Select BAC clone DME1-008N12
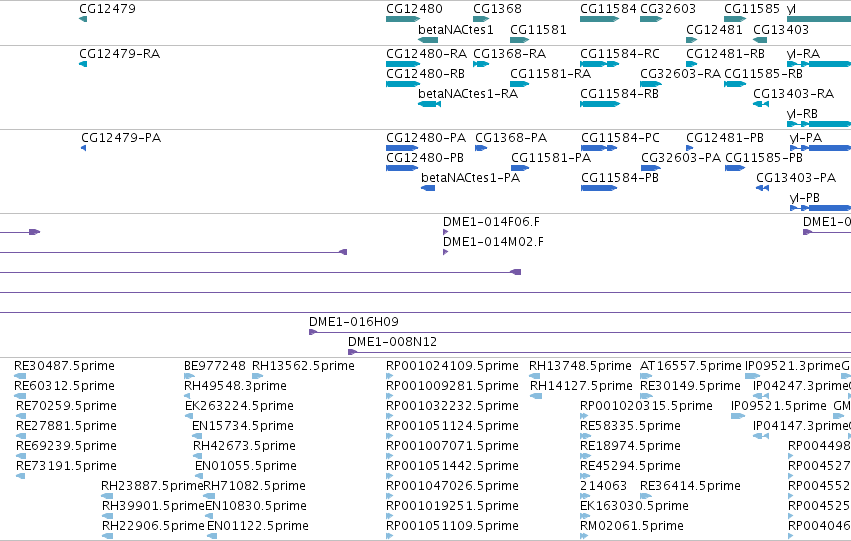This screenshot has width=851, height=541. point(392,342)
